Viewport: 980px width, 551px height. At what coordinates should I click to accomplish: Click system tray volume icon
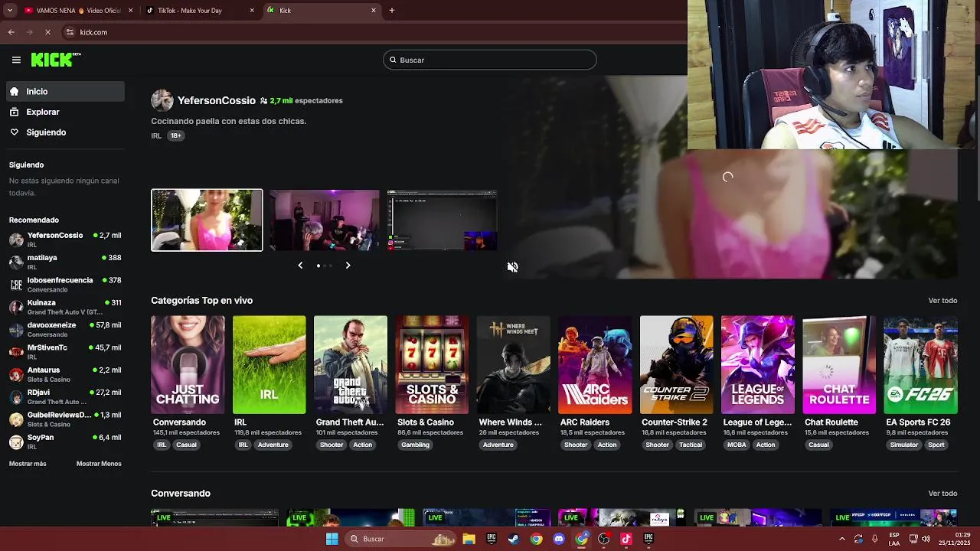(926, 539)
